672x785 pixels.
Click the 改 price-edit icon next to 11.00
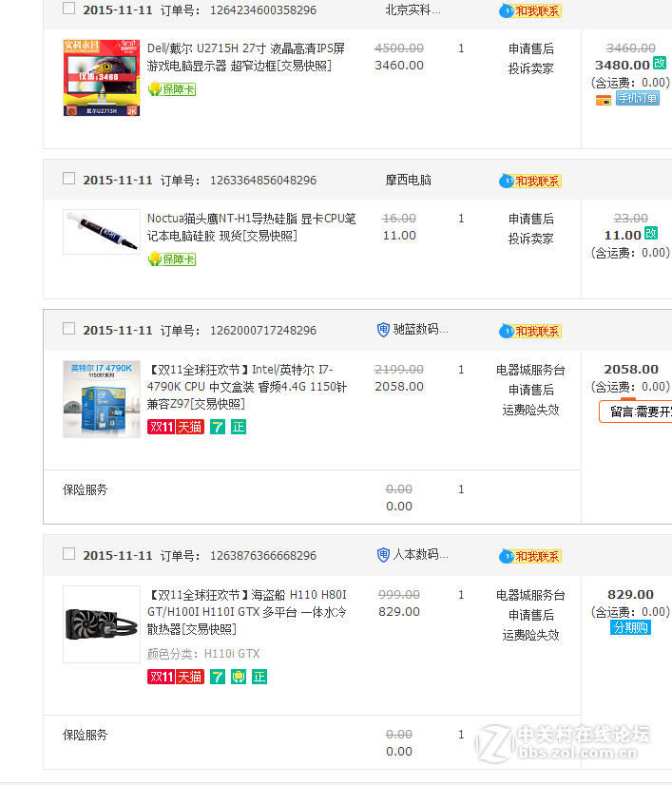(651, 233)
